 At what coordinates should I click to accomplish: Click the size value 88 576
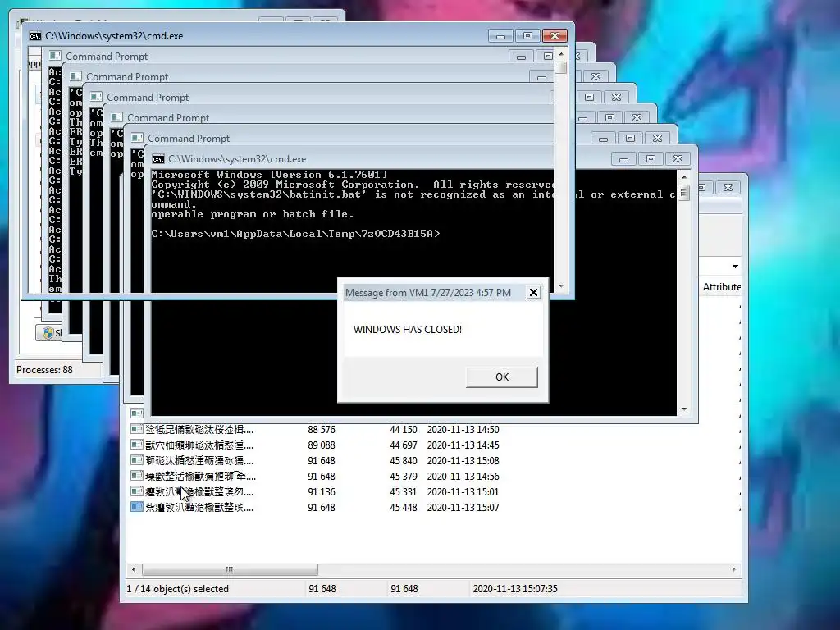(322, 430)
